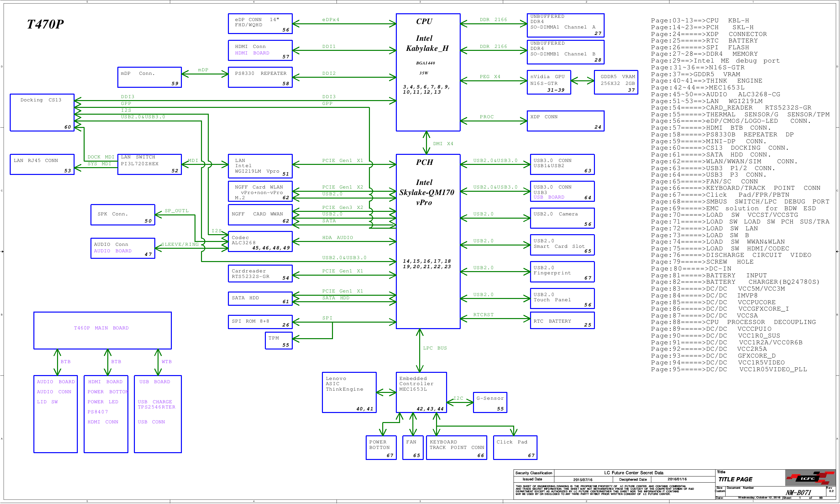Select the USB2.0 Camera block
The height and width of the screenshot is (504, 840).
point(562,218)
